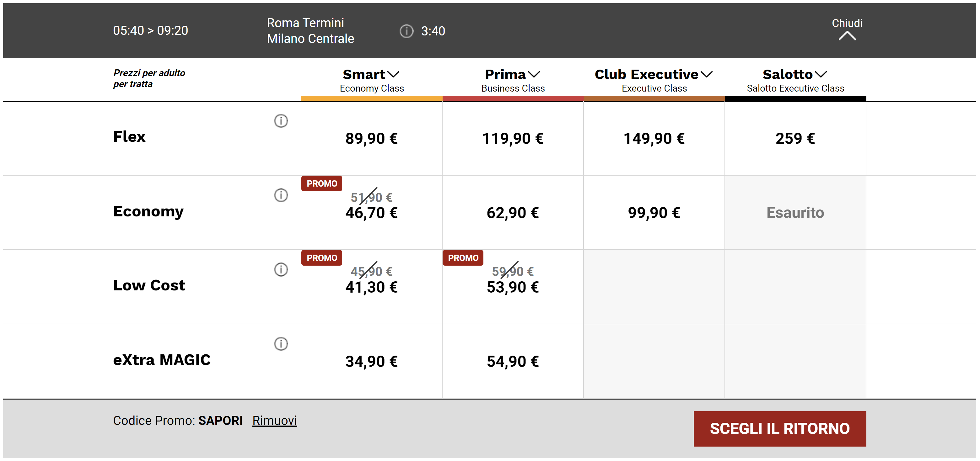Screen dimensions: 980x461
Task: Click the PROMO badge on Low Cost Smart
Action: 321,258
